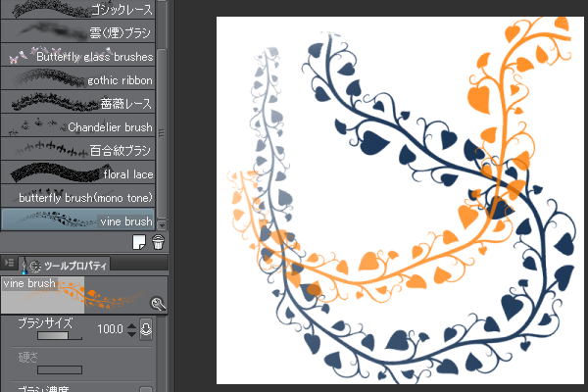Pick the floral lace brush
This screenshot has width=588, height=392.
pyautogui.click(x=78, y=172)
